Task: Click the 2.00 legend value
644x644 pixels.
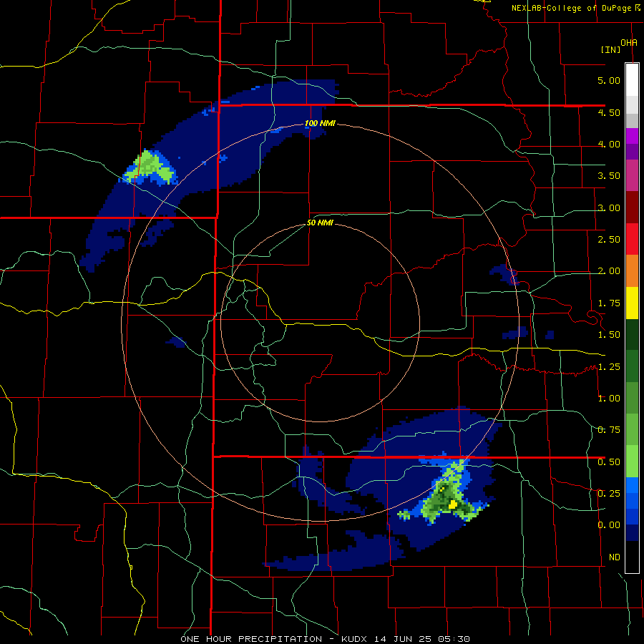Action: [x=609, y=271]
